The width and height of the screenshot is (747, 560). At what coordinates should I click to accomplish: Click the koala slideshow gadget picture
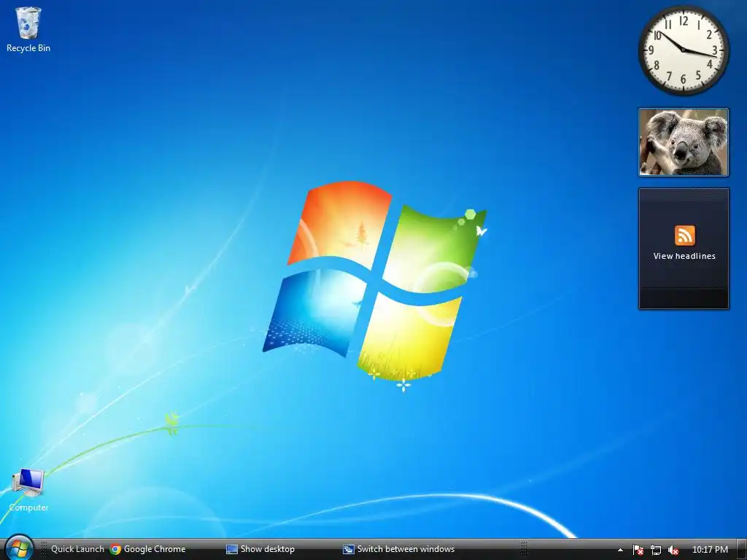pyautogui.click(x=684, y=142)
